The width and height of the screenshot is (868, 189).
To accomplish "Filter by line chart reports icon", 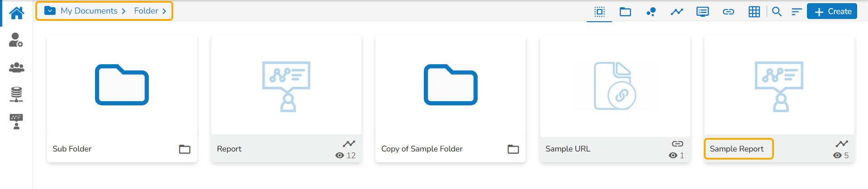I will click(677, 12).
